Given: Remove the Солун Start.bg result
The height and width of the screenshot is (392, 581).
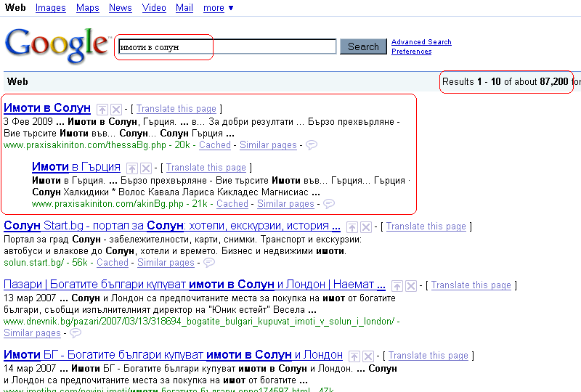Looking at the screenshot, I should (365, 226).
